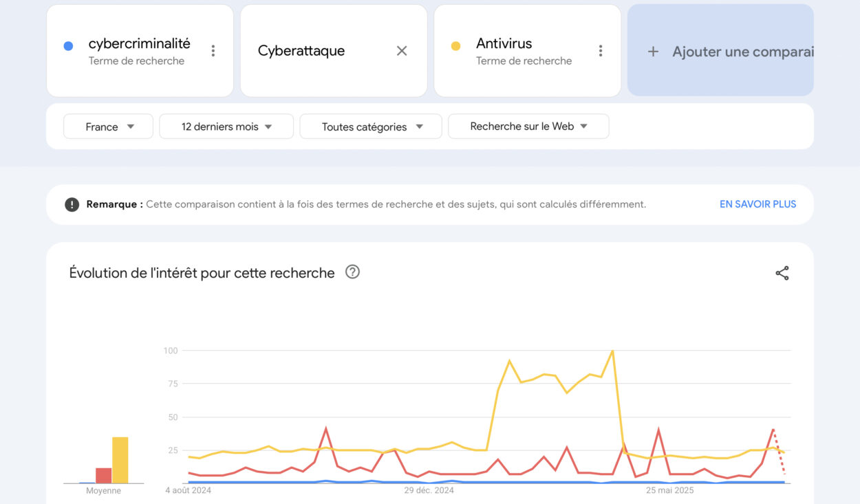Image resolution: width=860 pixels, height=504 pixels.
Task: Click the red Cyberattaque average bar
Action: click(103, 475)
